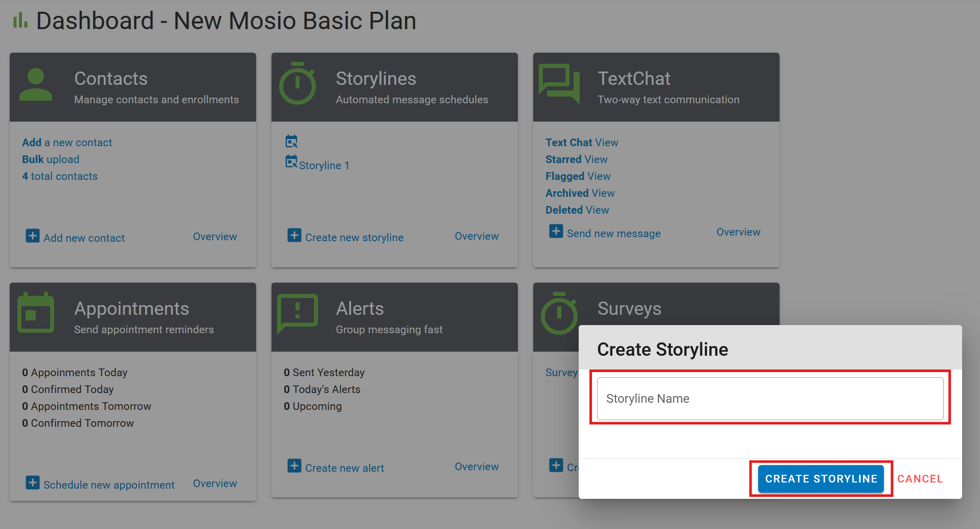This screenshot has height=529, width=980.
Task: Open the Deleted View link
Action: pyautogui.click(x=577, y=210)
